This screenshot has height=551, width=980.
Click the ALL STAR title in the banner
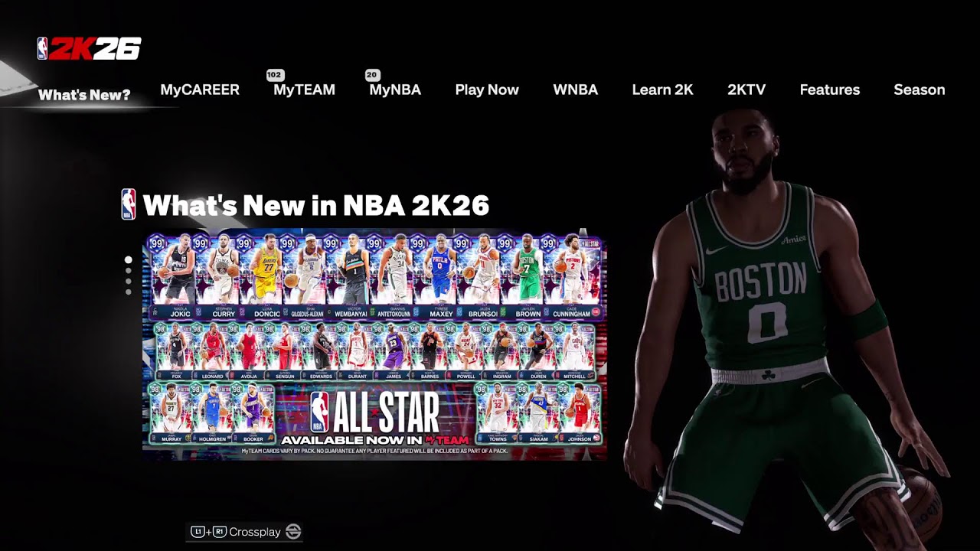click(385, 413)
